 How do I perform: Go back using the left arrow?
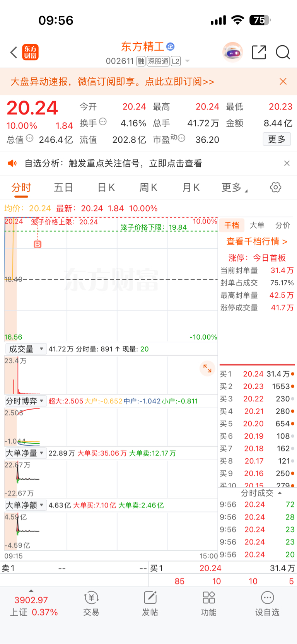point(14,52)
